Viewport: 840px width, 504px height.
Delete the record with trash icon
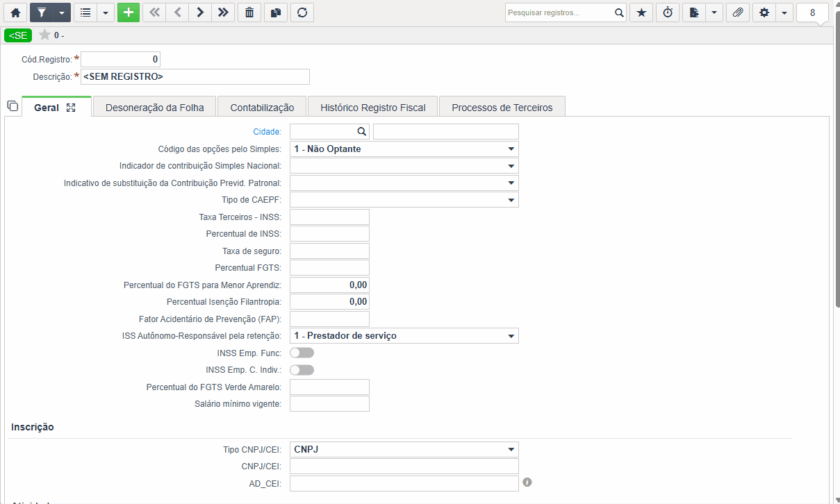pos(249,12)
